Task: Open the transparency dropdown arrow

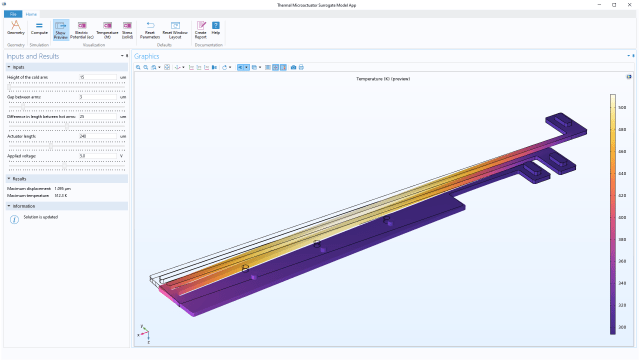Action: [260, 67]
